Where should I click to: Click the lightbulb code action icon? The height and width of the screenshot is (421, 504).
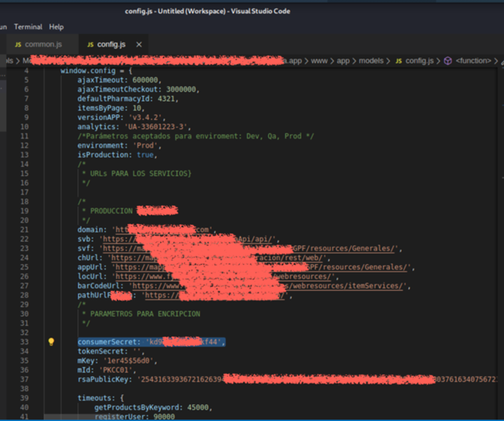[51, 342]
